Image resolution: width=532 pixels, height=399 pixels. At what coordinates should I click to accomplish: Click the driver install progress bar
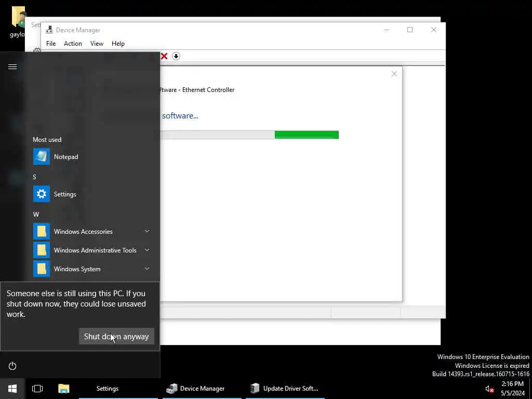[x=249, y=135]
